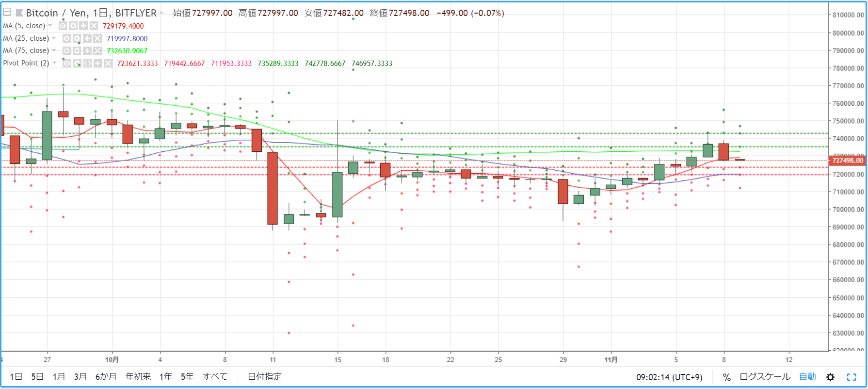Open Pivot Point source code braces icon
Viewport: 868px width, 389px height.
[x=87, y=63]
